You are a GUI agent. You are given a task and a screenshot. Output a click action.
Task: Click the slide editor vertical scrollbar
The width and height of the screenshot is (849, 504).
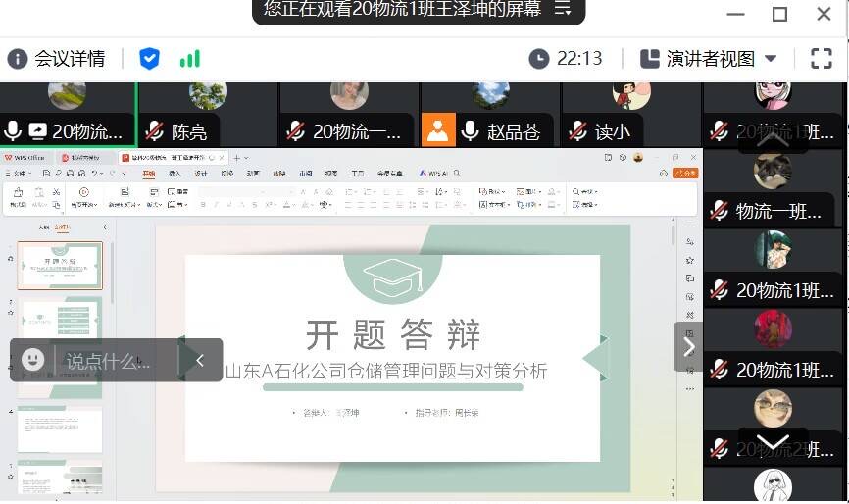click(673, 294)
